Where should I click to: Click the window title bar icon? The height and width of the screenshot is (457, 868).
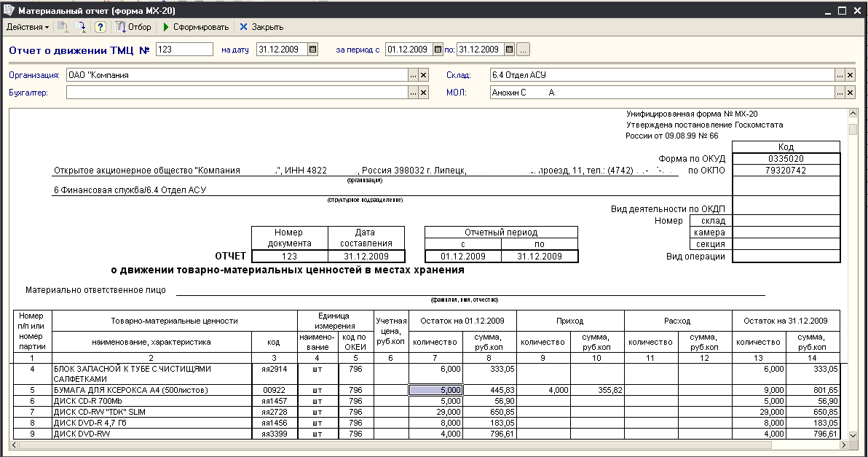point(8,10)
